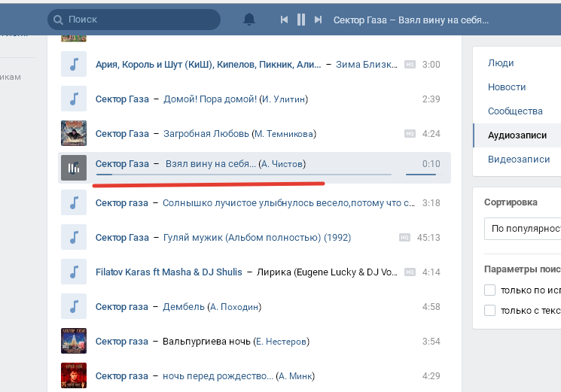Play Гуляй мужик album note icon

pyautogui.click(x=73, y=237)
